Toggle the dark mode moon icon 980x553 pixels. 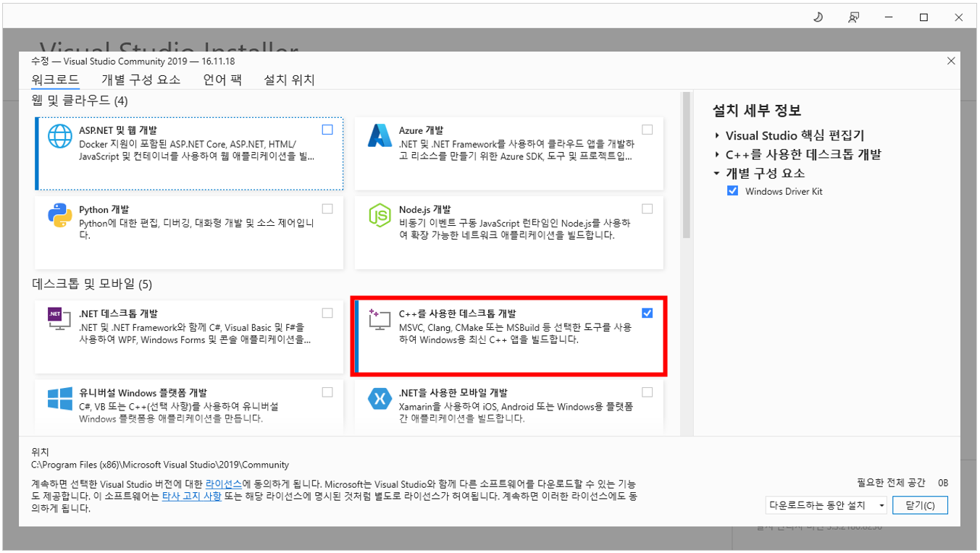pyautogui.click(x=818, y=17)
